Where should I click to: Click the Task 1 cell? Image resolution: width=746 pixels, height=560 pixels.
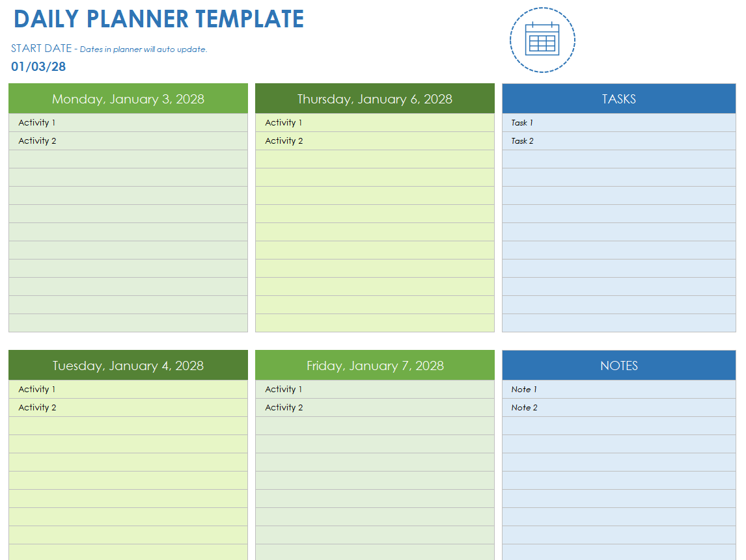point(522,122)
